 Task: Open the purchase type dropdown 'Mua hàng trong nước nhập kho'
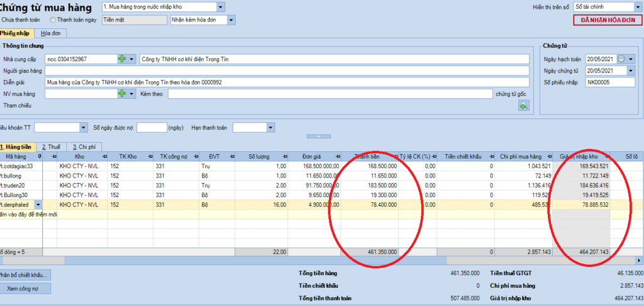[221, 7]
